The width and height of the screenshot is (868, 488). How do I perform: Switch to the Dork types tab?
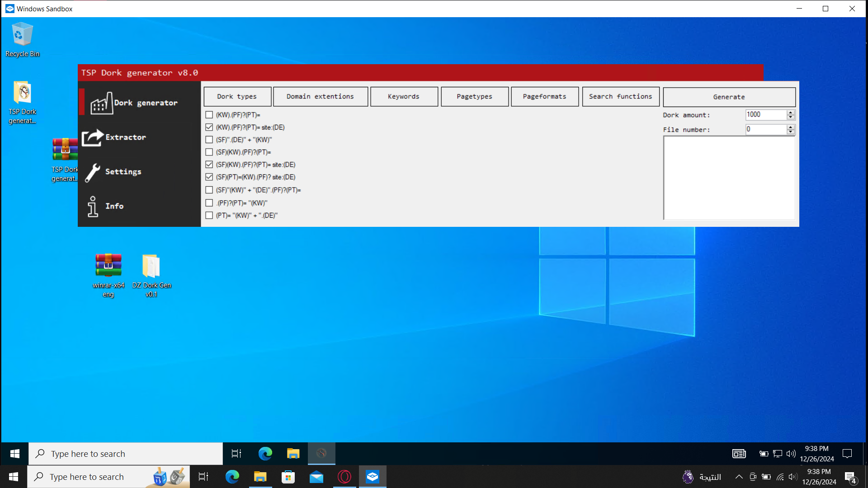[237, 97]
